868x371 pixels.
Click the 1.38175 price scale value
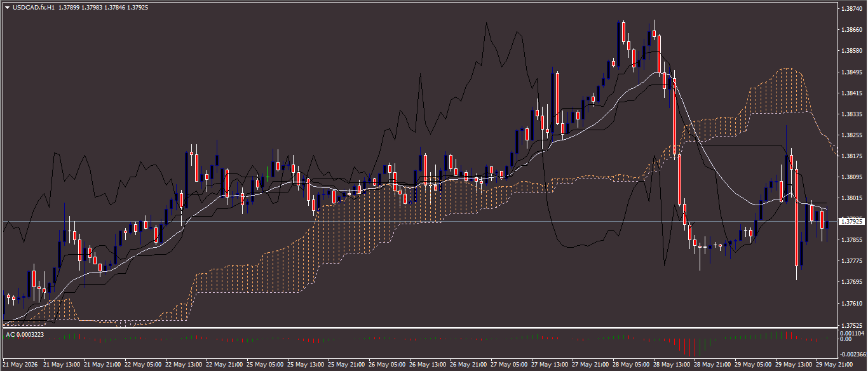851,156
